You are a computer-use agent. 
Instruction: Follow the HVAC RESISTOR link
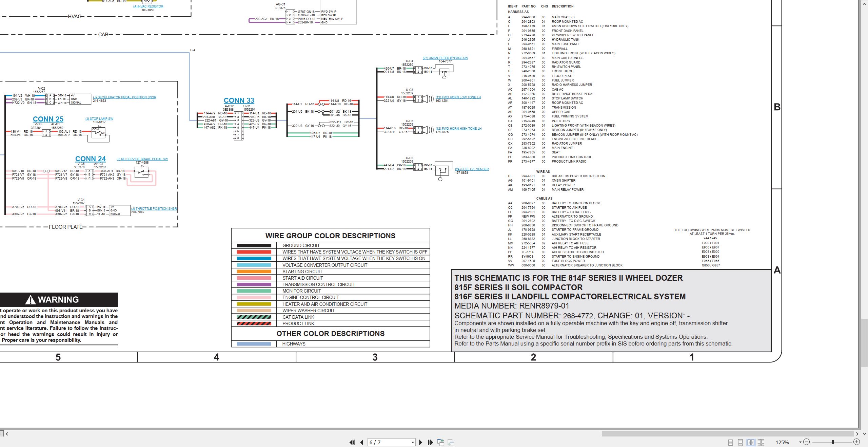[x=148, y=6]
